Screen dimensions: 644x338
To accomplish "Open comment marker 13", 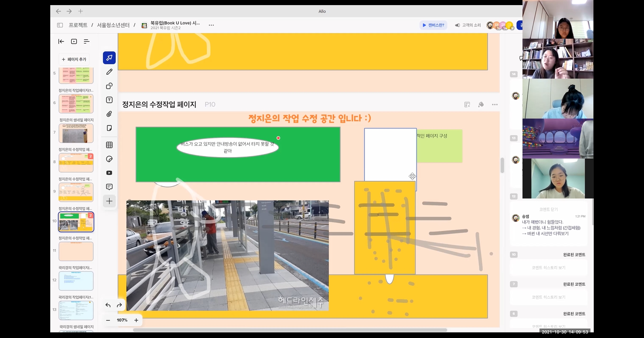I will pyautogui.click(x=514, y=138).
